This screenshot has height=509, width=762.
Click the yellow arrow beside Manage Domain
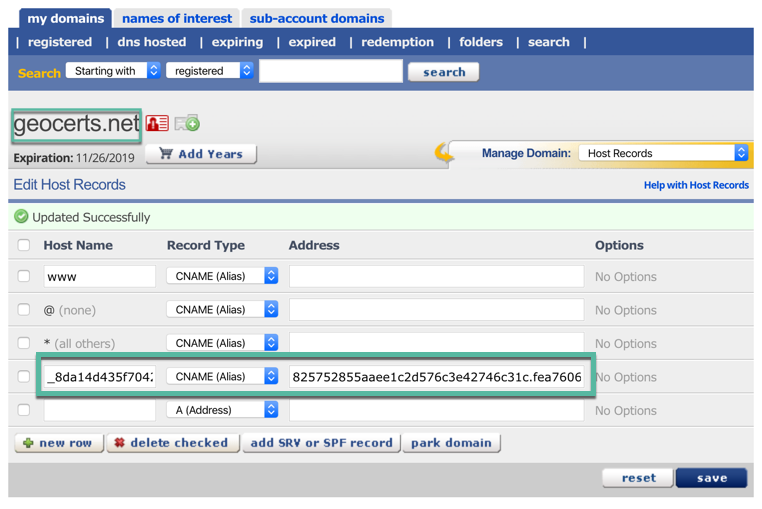point(445,153)
